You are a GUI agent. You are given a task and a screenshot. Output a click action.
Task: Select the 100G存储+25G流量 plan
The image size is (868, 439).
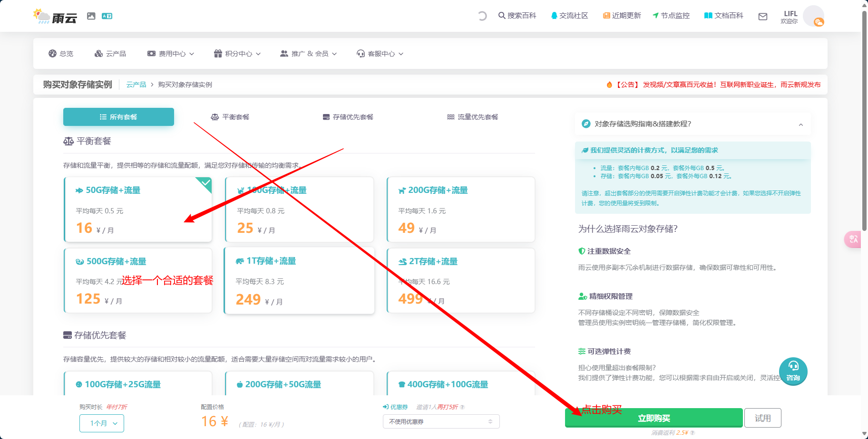pyautogui.click(x=138, y=383)
